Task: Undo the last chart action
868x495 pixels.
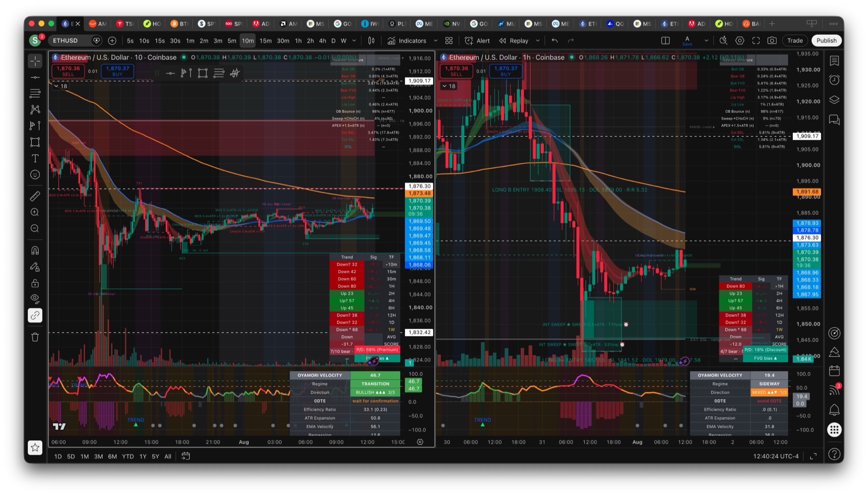Action: point(555,40)
